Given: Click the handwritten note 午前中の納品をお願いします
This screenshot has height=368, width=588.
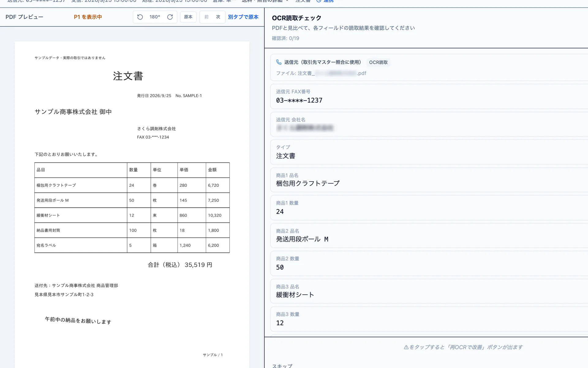Looking at the screenshot, I should click(x=78, y=320).
